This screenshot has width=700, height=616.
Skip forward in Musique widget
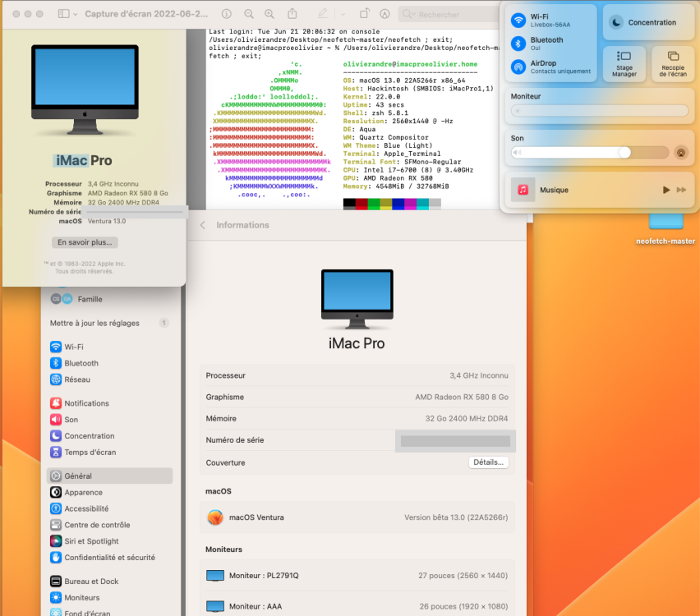click(681, 190)
